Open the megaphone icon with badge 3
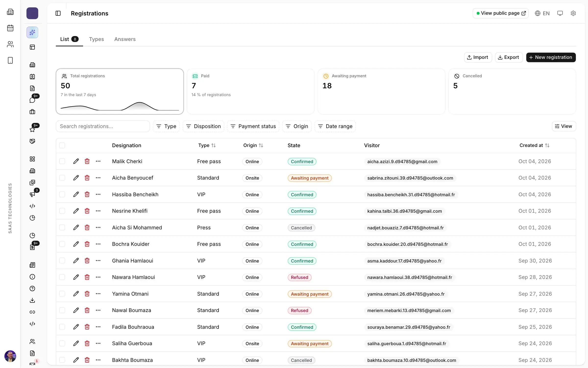 (32, 194)
